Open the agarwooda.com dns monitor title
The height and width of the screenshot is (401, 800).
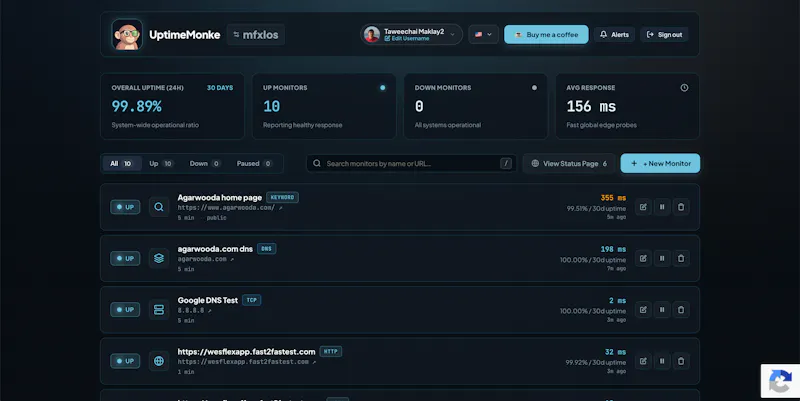215,249
